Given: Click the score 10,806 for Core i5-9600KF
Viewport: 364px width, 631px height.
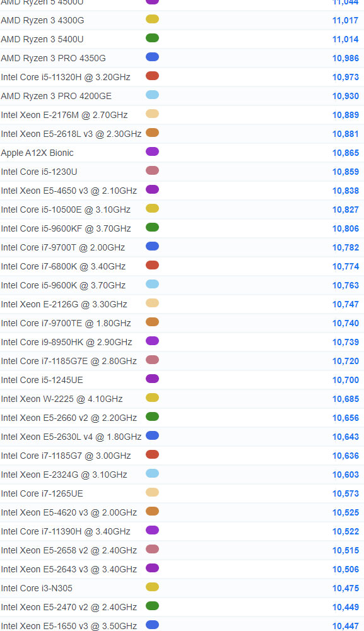Looking at the screenshot, I should tap(346, 228).
